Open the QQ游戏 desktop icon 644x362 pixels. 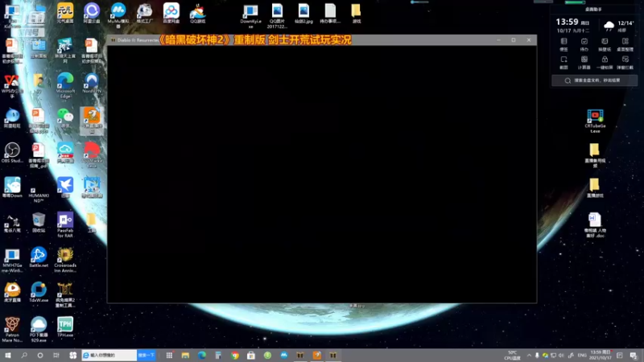(197, 13)
